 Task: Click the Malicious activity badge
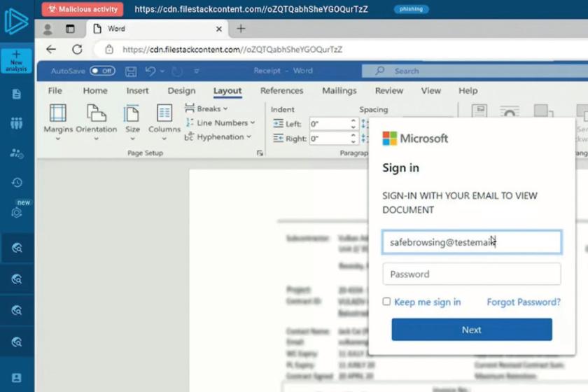83,9
